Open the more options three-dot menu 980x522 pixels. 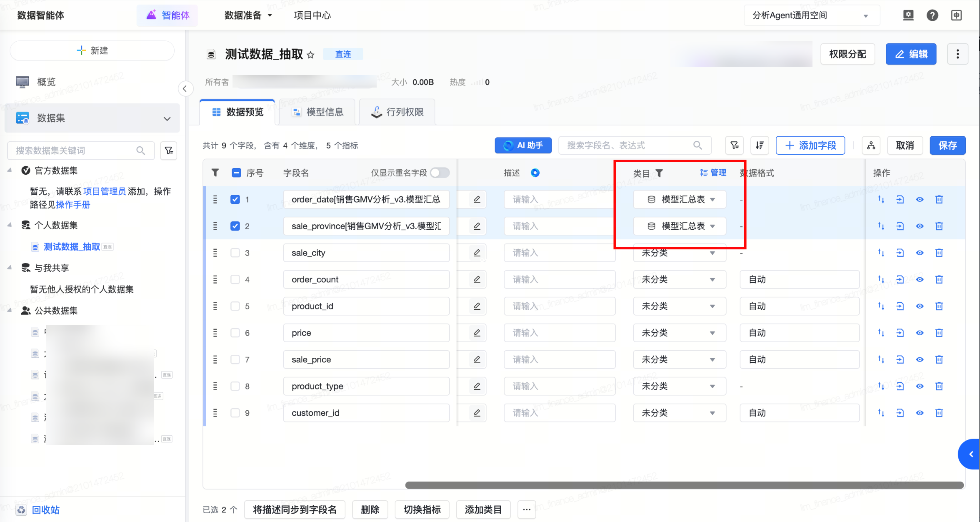click(x=957, y=54)
